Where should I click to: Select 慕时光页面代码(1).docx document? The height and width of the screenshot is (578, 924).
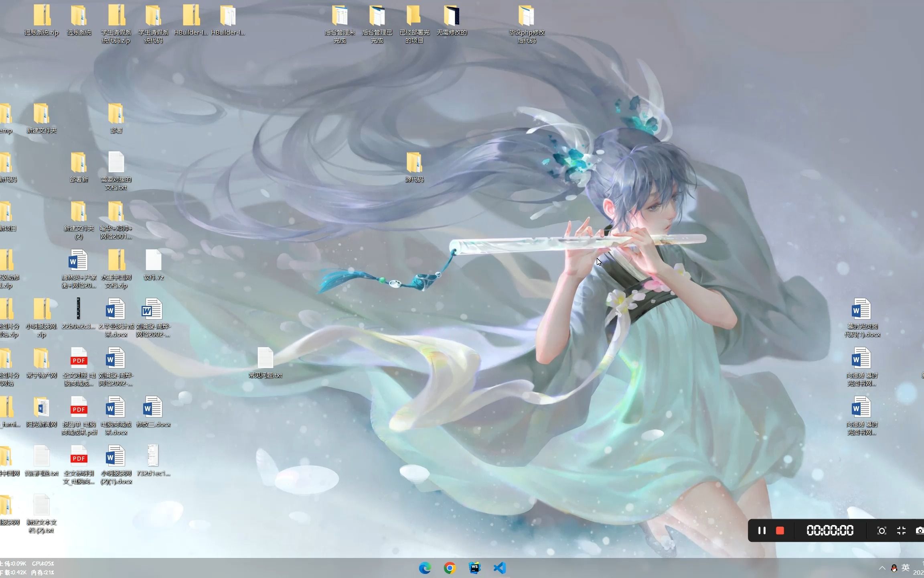[862, 318]
